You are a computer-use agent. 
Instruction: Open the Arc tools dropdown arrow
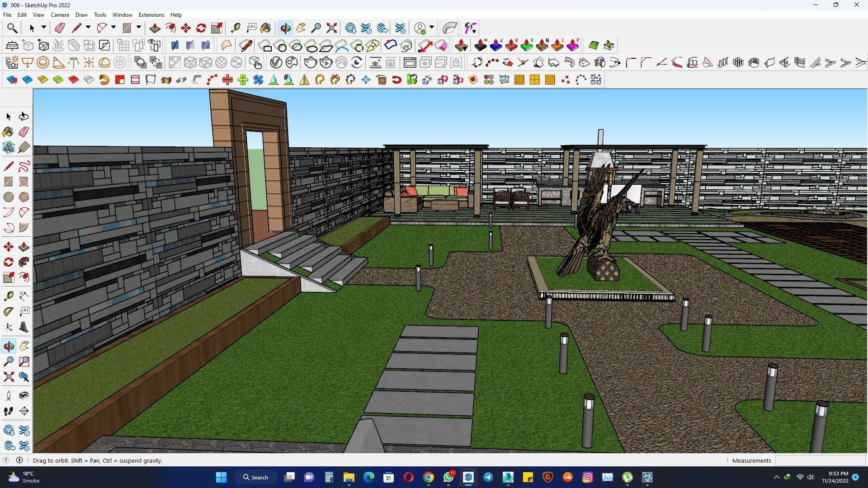(113, 28)
